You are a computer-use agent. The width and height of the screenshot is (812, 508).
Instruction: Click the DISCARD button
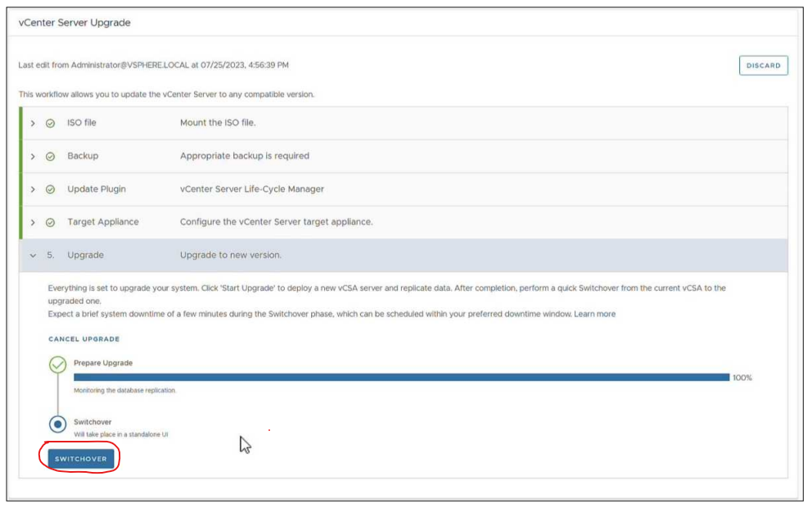point(763,66)
